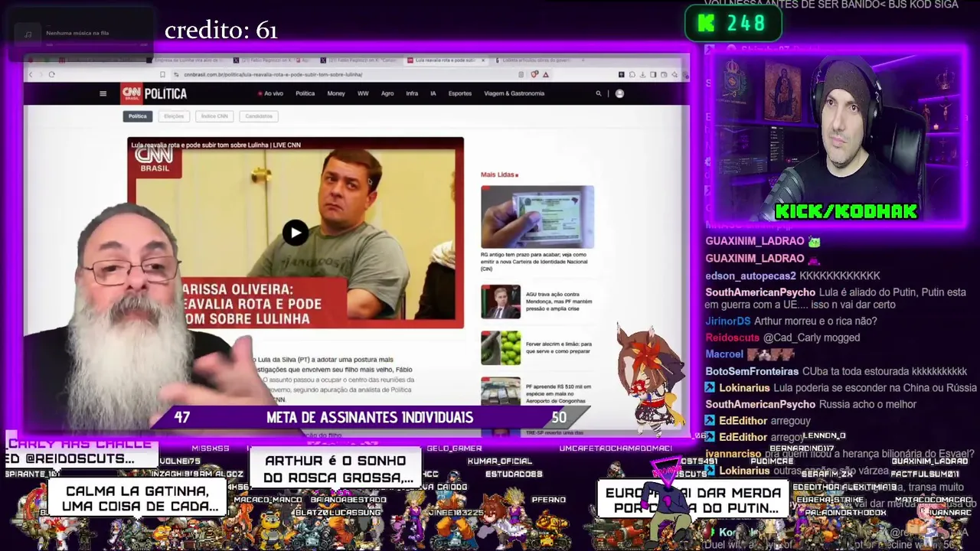
Task: Open the CNN user profile icon
Action: tap(619, 93)
